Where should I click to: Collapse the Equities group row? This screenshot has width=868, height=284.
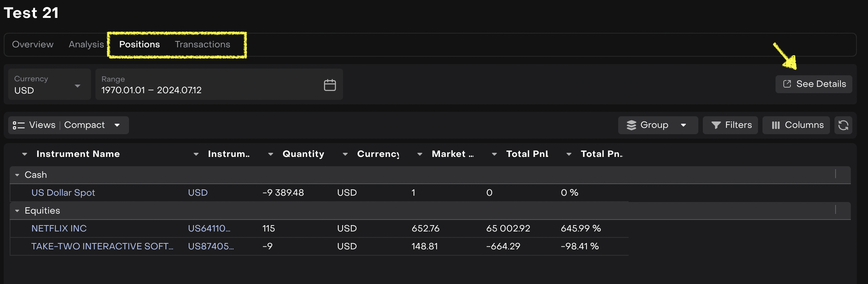17,211
